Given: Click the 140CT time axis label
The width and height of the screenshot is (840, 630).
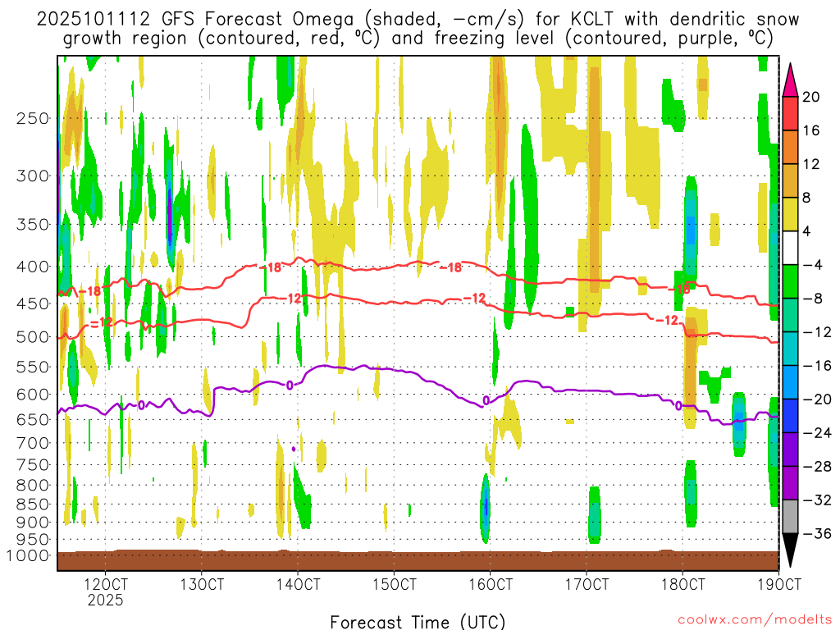Looking at the screenshot, I should click(x=298, y=584).
